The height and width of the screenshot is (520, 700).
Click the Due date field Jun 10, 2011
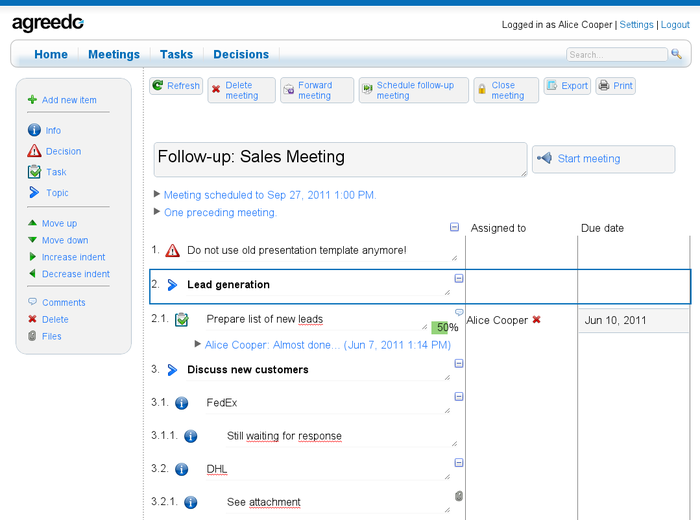click(x=632, y=321)
